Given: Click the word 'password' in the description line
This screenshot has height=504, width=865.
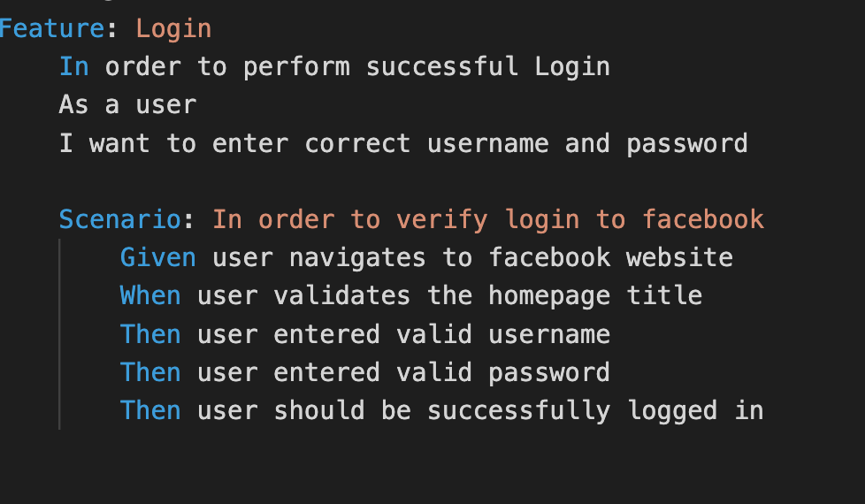Looking at the screenshot, I should tap(687, 143).
